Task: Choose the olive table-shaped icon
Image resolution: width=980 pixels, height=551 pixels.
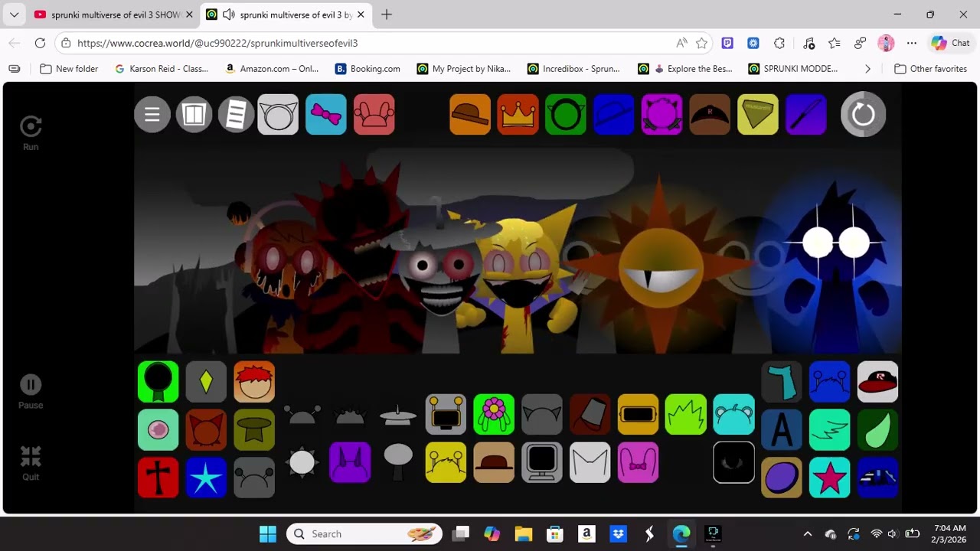Action: 254,429
